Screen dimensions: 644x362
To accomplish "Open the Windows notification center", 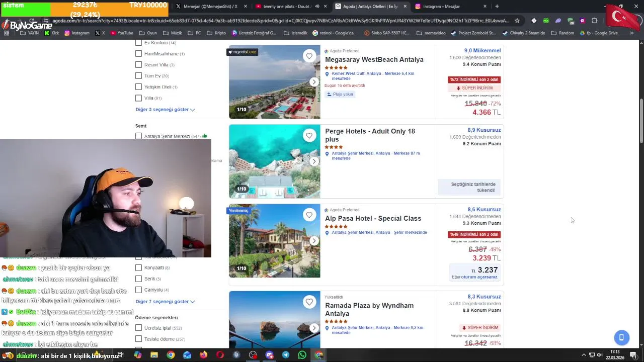I will (x=633, y=355).
